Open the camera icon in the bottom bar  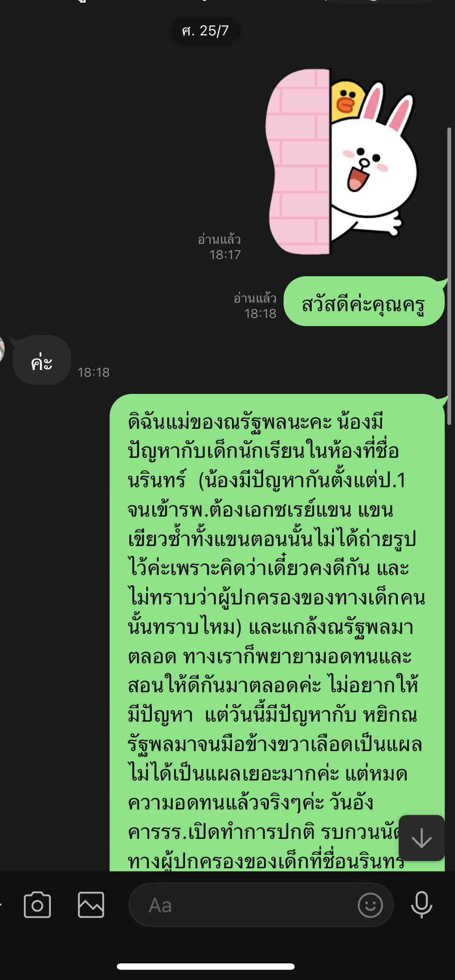37,905
